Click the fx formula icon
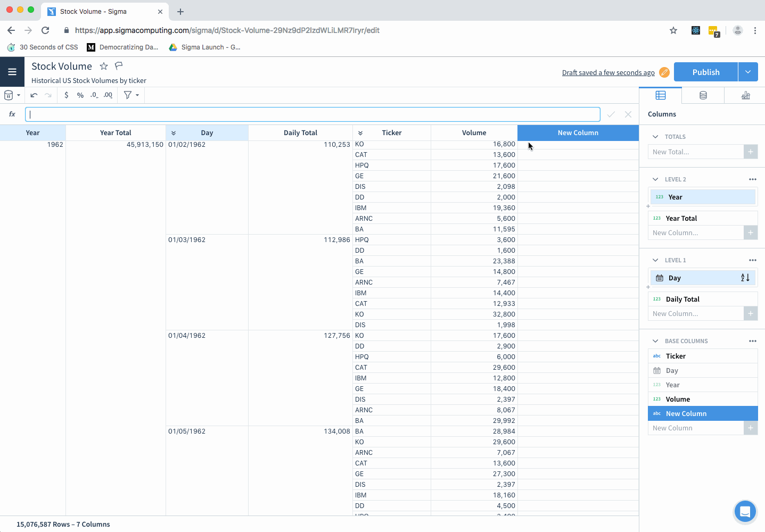The image size is (765, 532). 12,114
